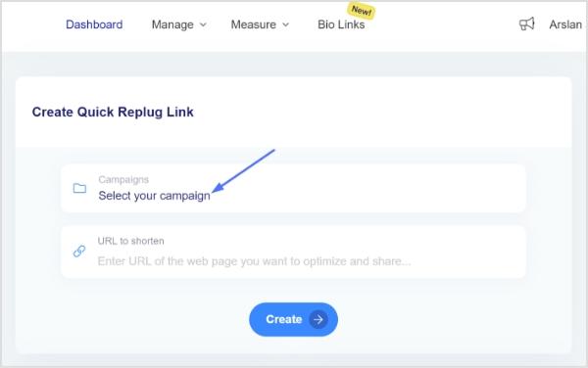Image resolution: width=588 pixels, height=368 pixels.
Task: Click the yellow New! badge
Action: click(x=361, y=10)
